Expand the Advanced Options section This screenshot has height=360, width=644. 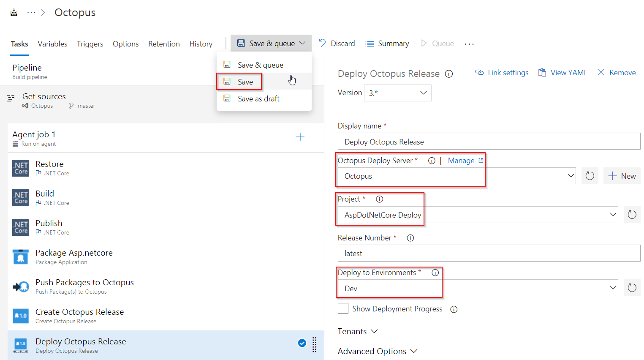click(x=378, y=351)
